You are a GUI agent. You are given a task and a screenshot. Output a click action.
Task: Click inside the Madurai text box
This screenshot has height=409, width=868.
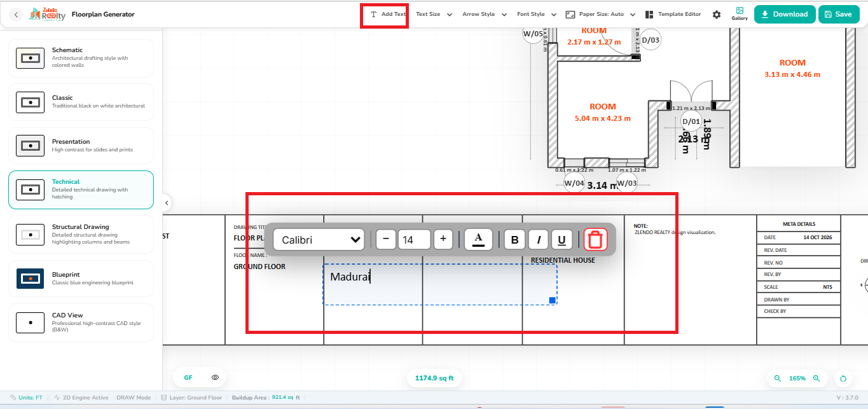[x=440, y=284]
